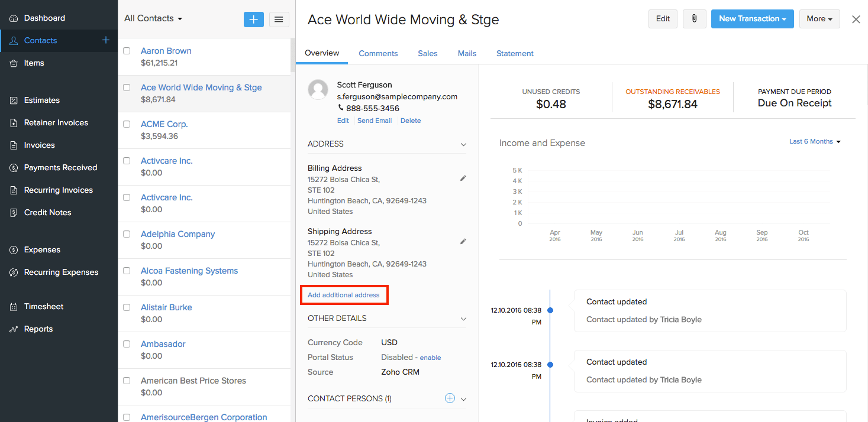868x422 pixels.
Task: Click plus icon beside Contacts in sidebar
Action: point(106,40)
